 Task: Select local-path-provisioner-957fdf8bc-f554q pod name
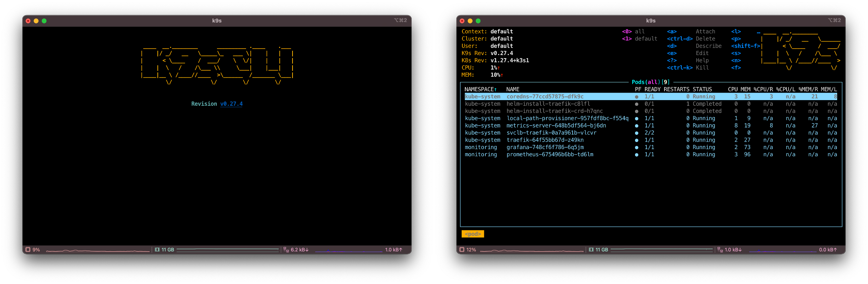[567, 119]
